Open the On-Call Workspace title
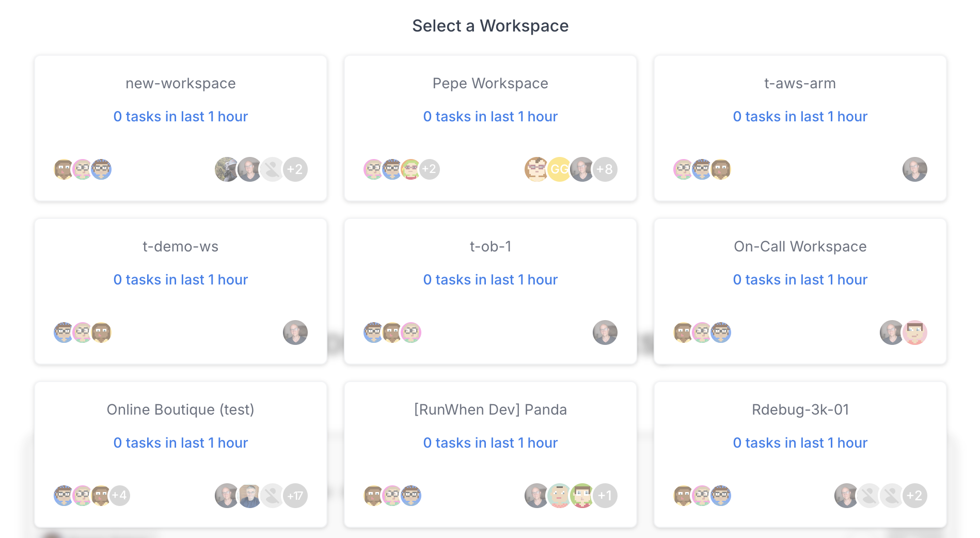Screen dimensions: 980x538 [x=800, y=246]
